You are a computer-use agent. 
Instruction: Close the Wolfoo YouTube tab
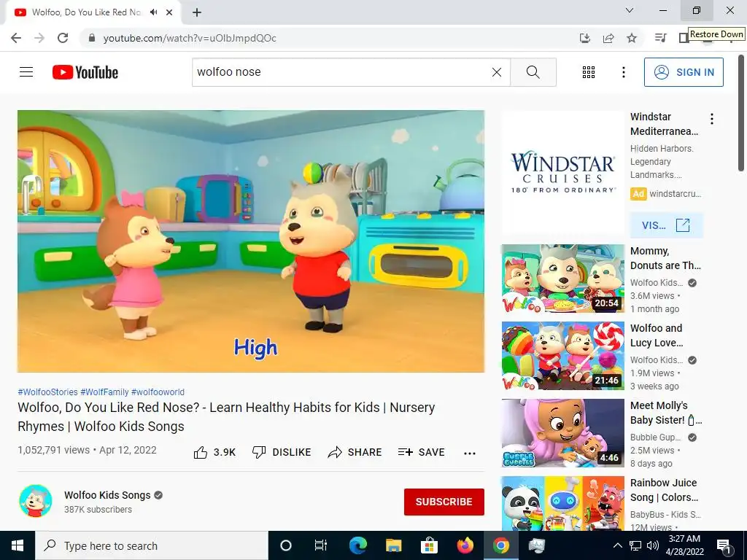[169, 12]
